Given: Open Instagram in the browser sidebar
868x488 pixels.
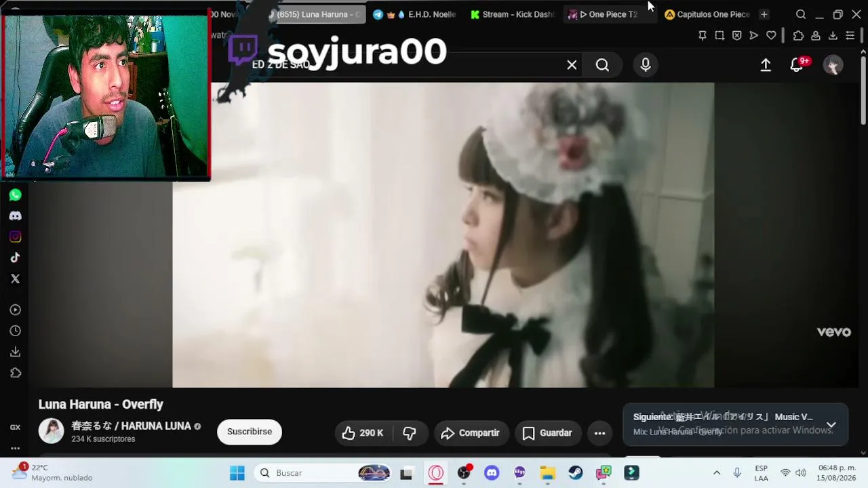Looking at the screenshot, I should point(16,237).
